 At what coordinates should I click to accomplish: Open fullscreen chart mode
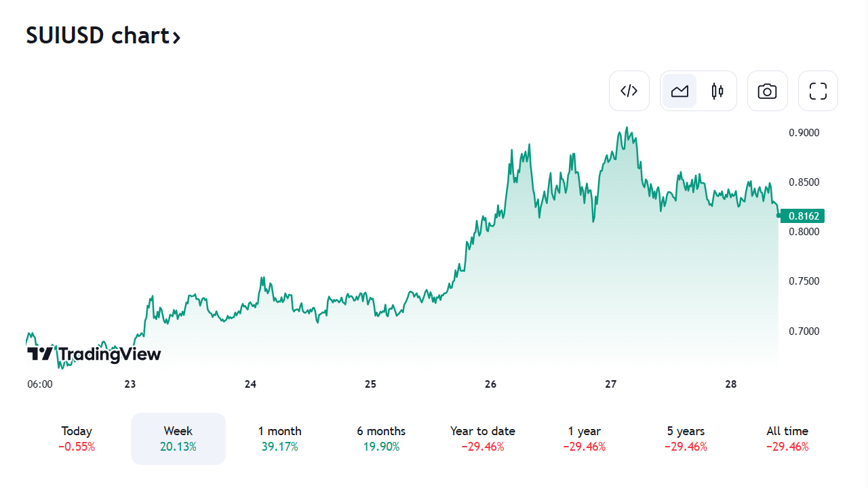tap(818, 91)
